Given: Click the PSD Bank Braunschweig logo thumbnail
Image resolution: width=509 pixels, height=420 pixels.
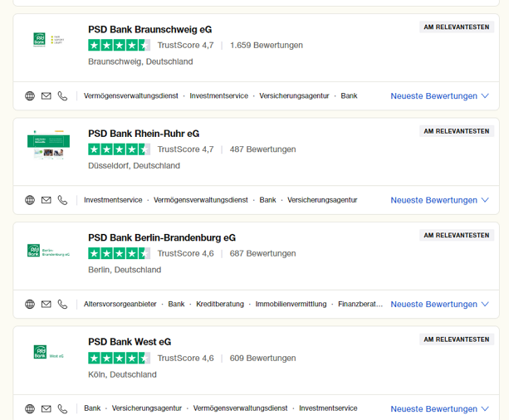Looking at the screenshot, I should (x=48, y=40).
